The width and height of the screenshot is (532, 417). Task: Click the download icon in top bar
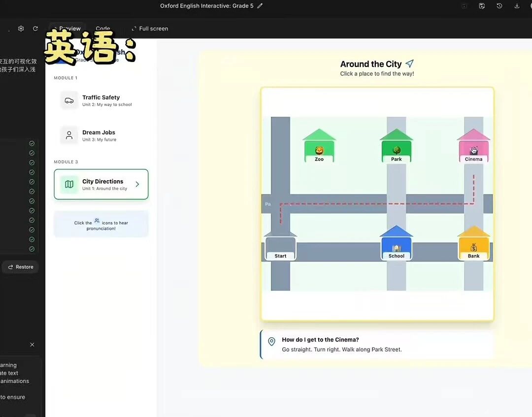pyautogui.click(x=517, y=6)
